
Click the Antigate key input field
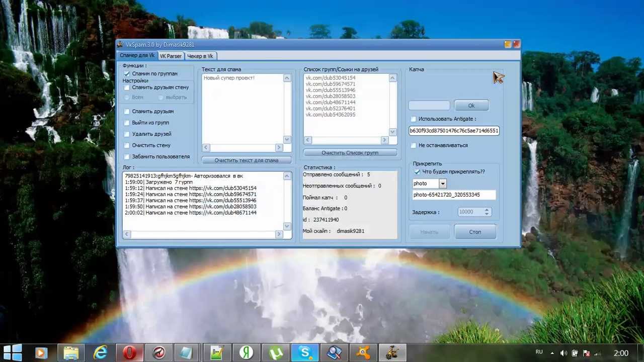pos(454,131)
